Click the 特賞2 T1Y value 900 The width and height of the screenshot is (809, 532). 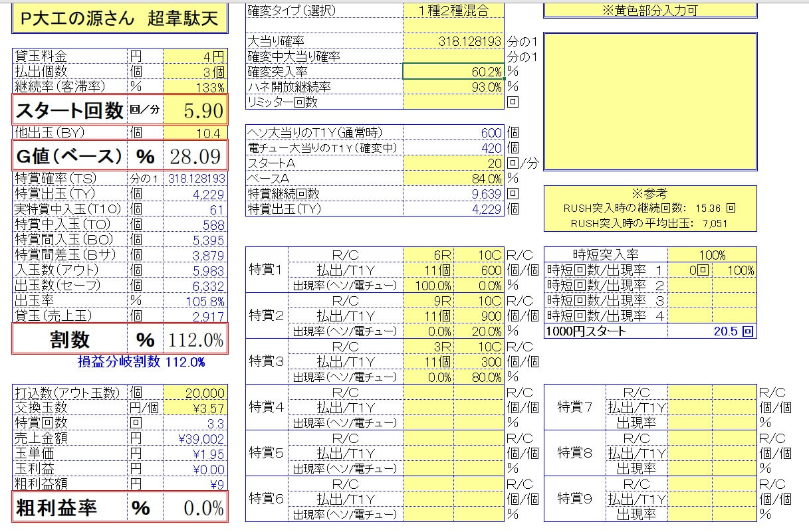point(479,315)
